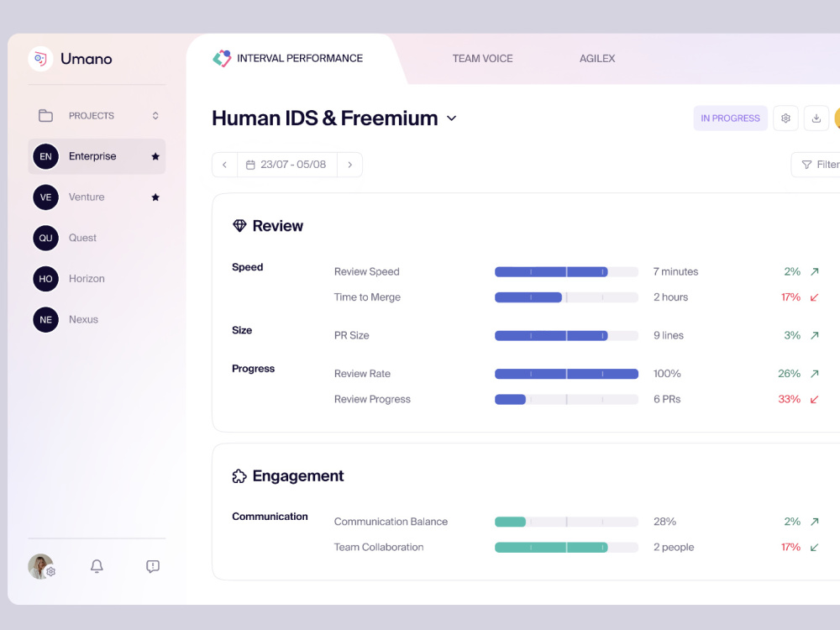Viewport: 840px width, 630px height.
Task: Click the Engagement puzzle icon
Action: 239,475
